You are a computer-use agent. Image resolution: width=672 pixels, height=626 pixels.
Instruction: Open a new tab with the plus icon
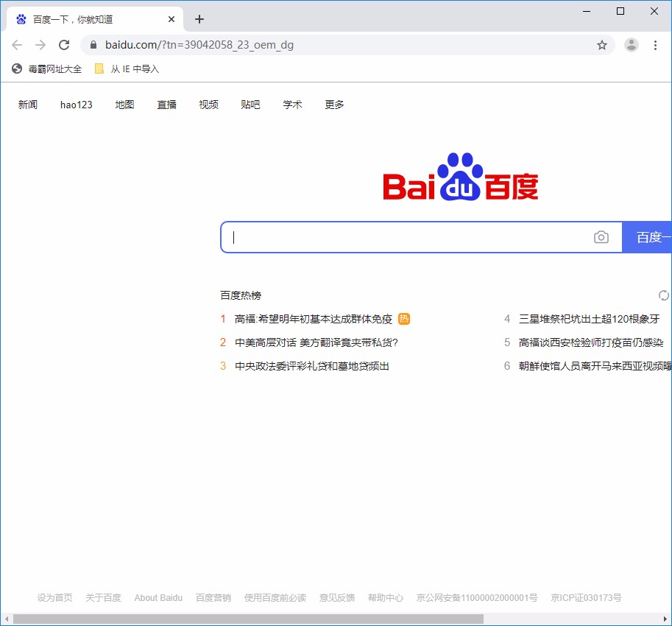tap(199, 19)
